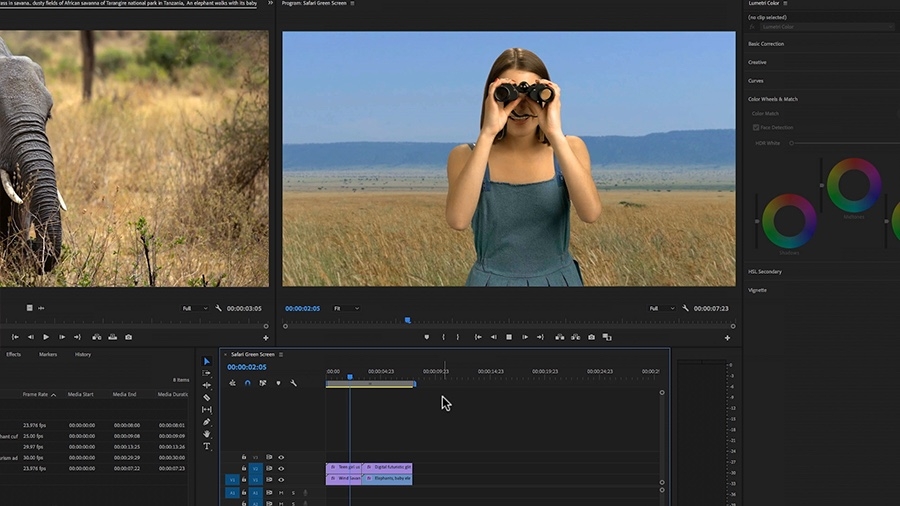Select the Pen tool
Screen dimensions: 900x506
pos(207,422)
